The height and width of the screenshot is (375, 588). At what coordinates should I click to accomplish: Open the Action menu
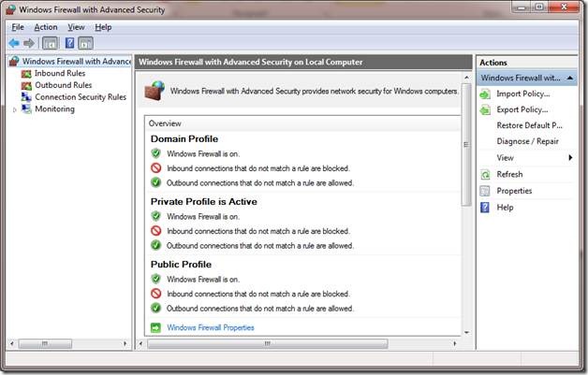(x=46, y=27)
